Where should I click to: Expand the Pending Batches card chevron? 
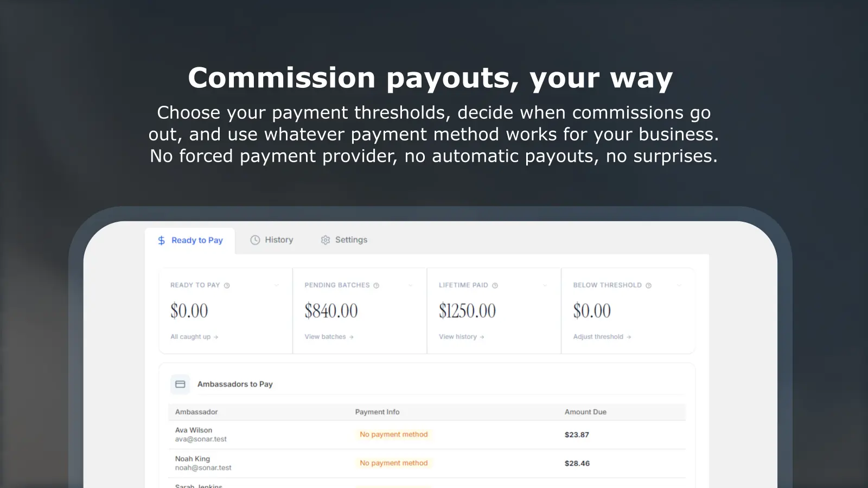tap(411, 285)
